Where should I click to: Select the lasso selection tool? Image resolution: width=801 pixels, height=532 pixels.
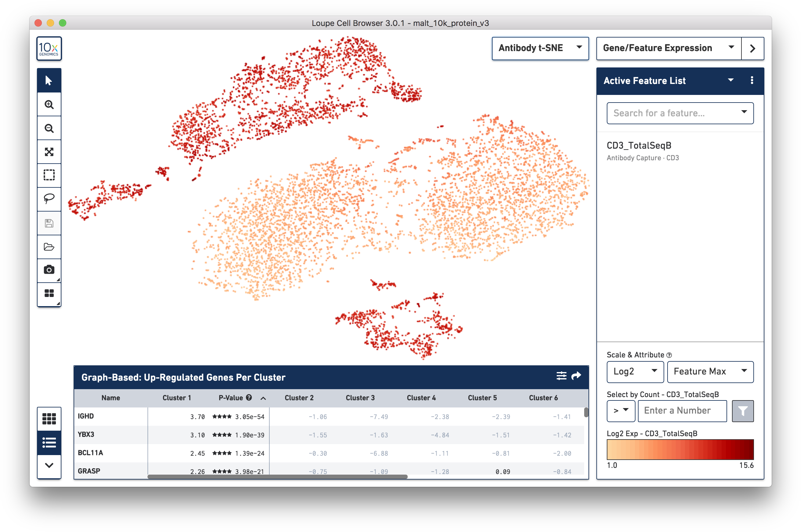[49, 199]
